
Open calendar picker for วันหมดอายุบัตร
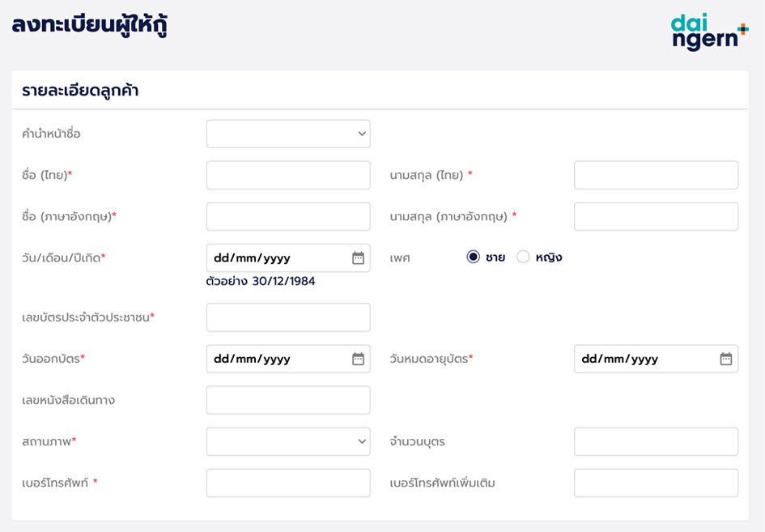(725, 359)
